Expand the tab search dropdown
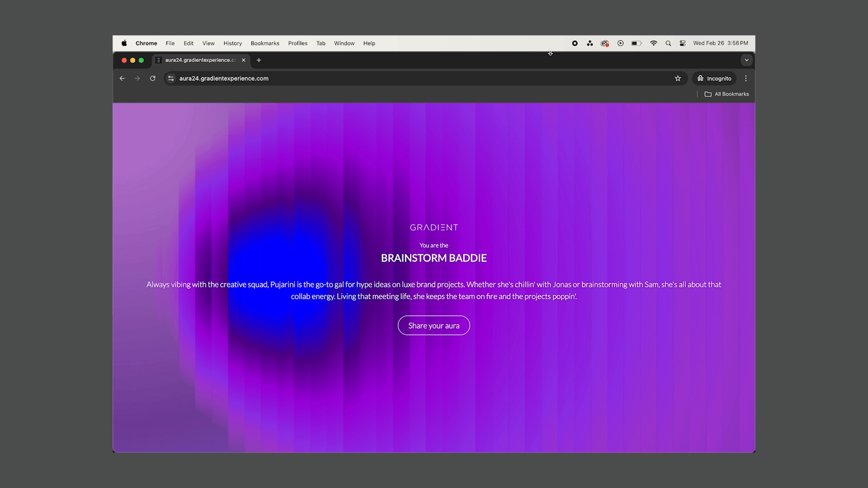The image size is (868, 488). (x=747, y=60)
